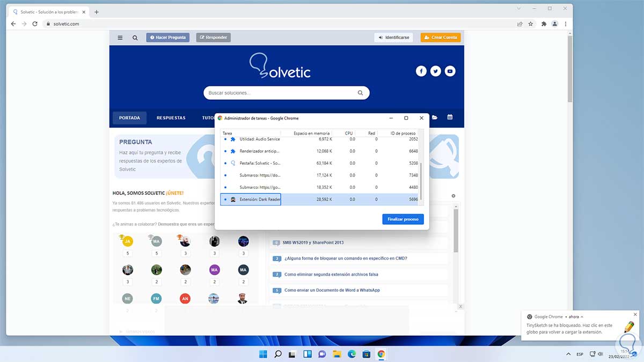Open the Chrome profile avatar icon
Image resolution: width=644 pixels, height=362 pixels.
click(555, 24)
